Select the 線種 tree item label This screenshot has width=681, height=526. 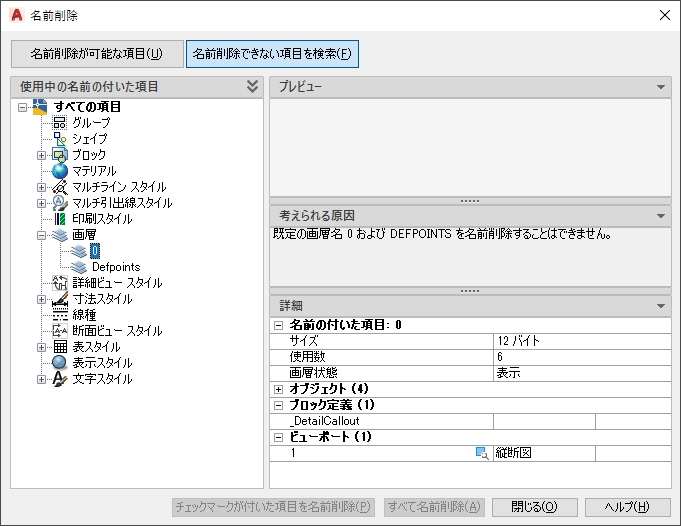tap(84, 315)
